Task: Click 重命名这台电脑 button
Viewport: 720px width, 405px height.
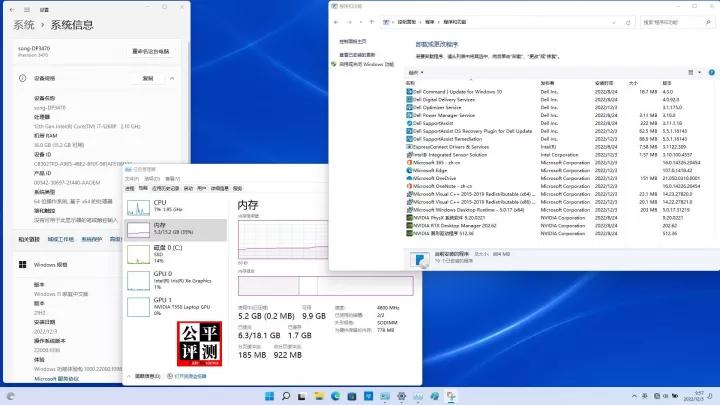Action: tap(151, 51)
